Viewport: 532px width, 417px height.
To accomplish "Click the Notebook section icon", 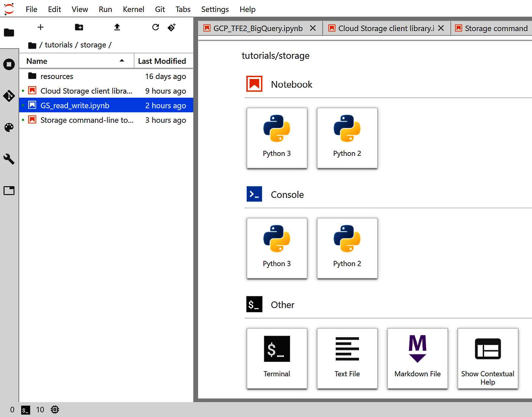I will click(254, 84).
